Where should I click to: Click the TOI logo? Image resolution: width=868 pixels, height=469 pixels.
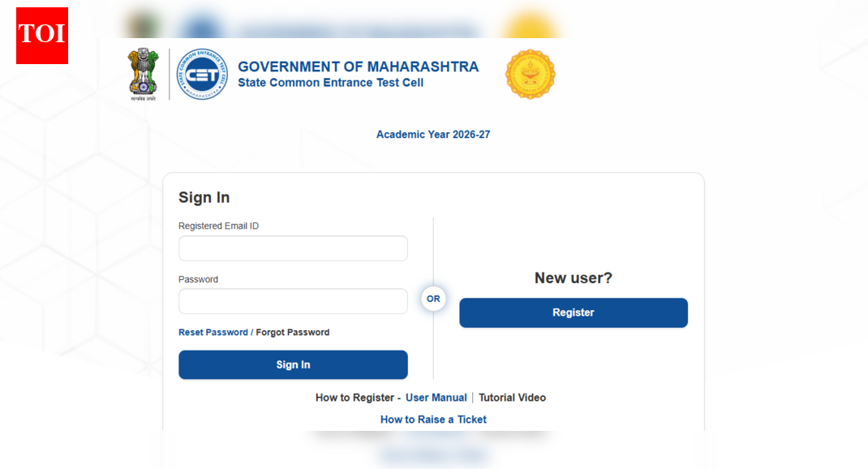tap(42, 35)
